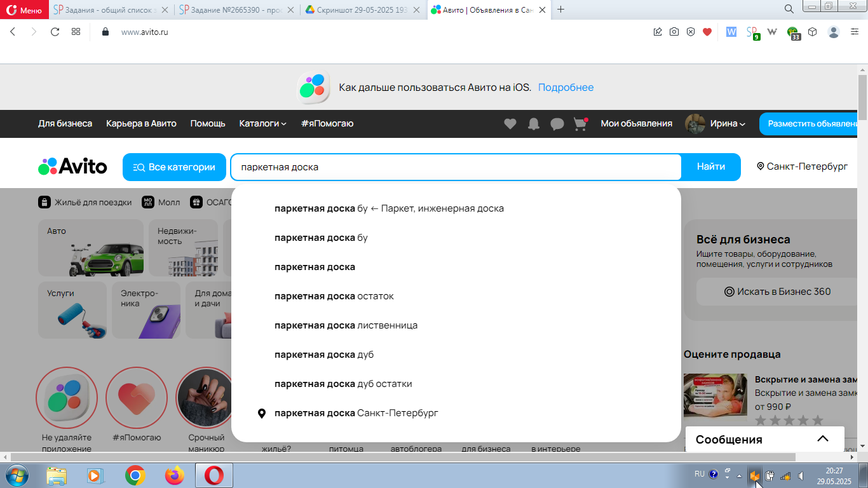
Task: Select suggestion паркетная доска Санкт-Петербург
Action: pyautogui.click(x=456, y=413)
